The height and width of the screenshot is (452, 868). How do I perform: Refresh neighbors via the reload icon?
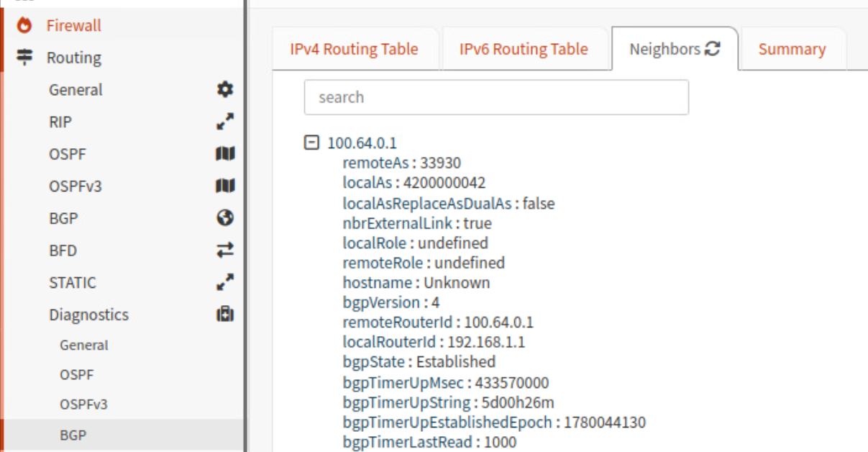(x=712, y=49)
